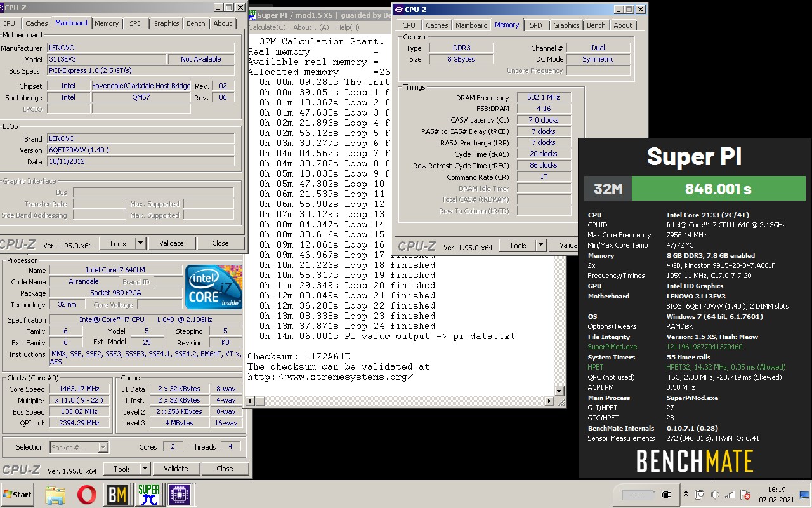The width and height of the screenshot is (812, 508).
Task: Click the Super PI horizontal scrollbar left arrow
Action: coord(250,401)
